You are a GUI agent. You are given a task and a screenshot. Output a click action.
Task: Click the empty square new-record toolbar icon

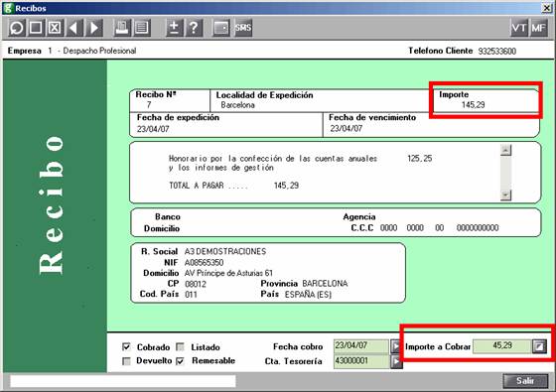click(x=36, y=28)
